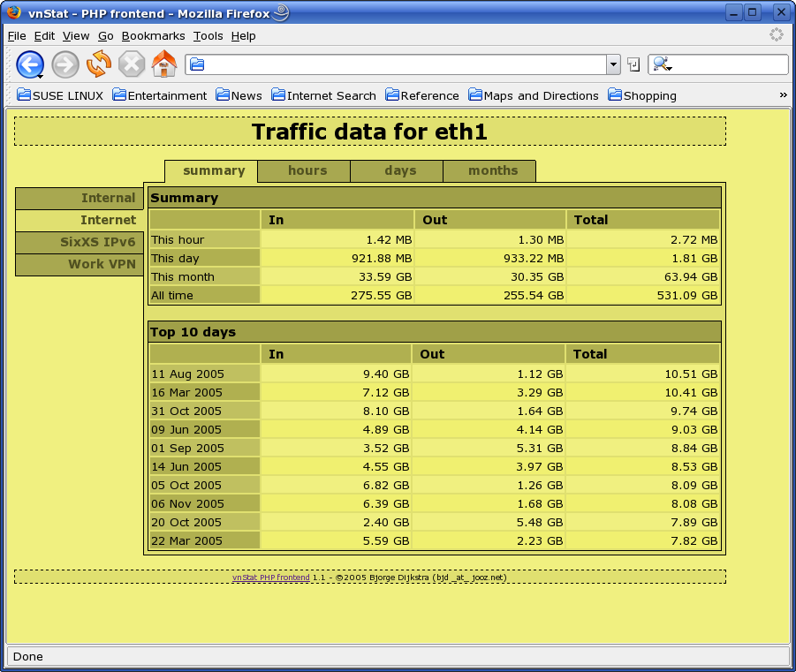Click inside the URL address field
Screen dimensions: 796x672
pos(398,64)
